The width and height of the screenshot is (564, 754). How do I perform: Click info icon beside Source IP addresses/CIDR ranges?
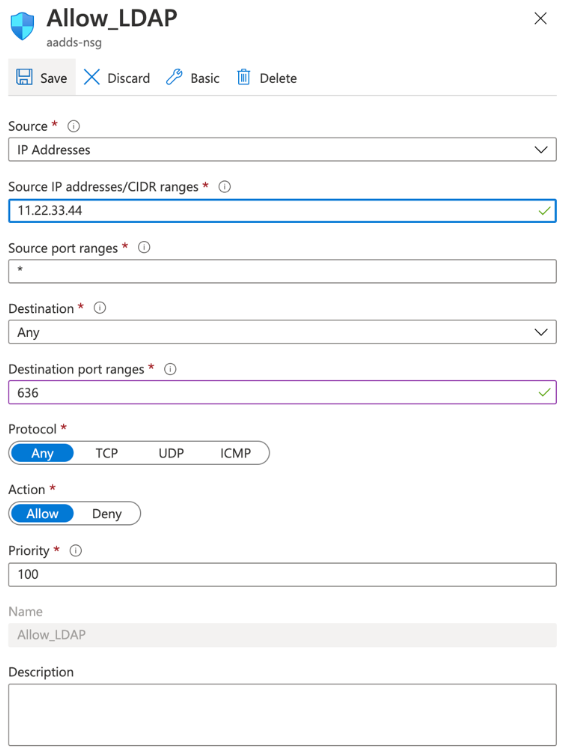point(225,187)
